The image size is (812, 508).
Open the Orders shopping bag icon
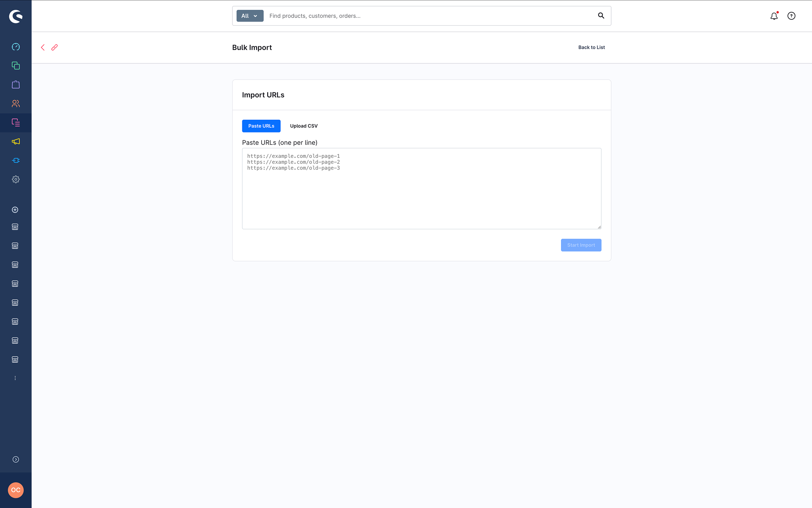click(16, 84)
